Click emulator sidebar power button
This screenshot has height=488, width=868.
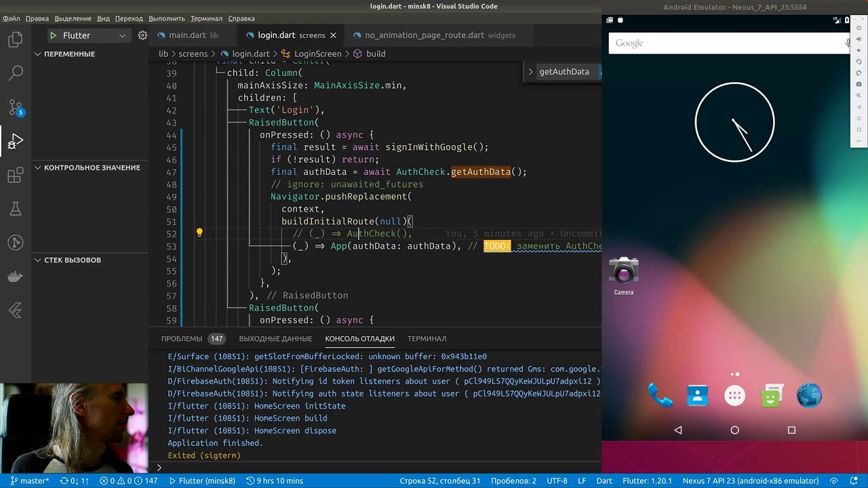coord(859,28)
